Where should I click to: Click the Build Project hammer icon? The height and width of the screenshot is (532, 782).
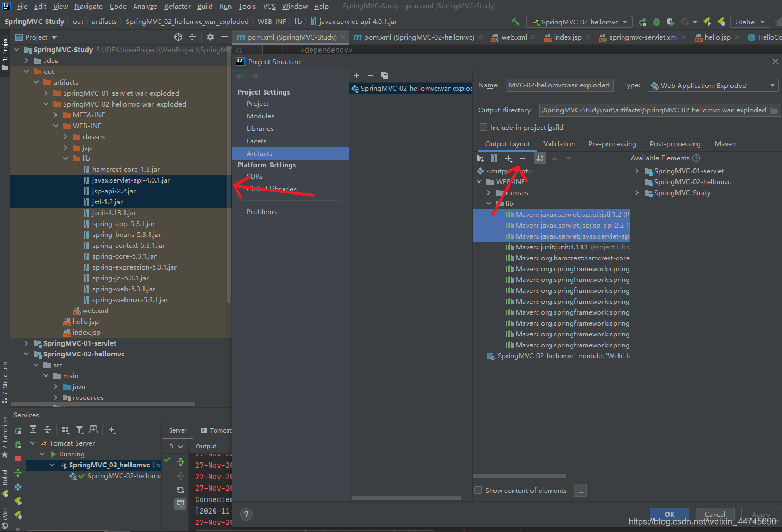click(515, 22)
